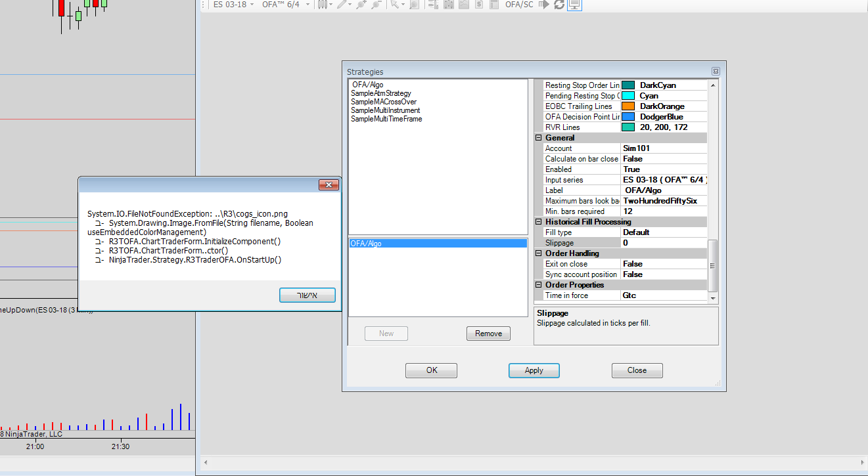Viewport: 868px width, 476px height.
Task: Click the zoom in magnifier icon
Action: coord(361,5)
